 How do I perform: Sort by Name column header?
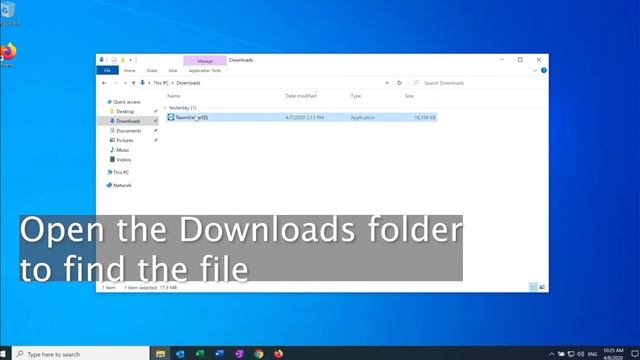pyautogui.click(x=173, y=96)
